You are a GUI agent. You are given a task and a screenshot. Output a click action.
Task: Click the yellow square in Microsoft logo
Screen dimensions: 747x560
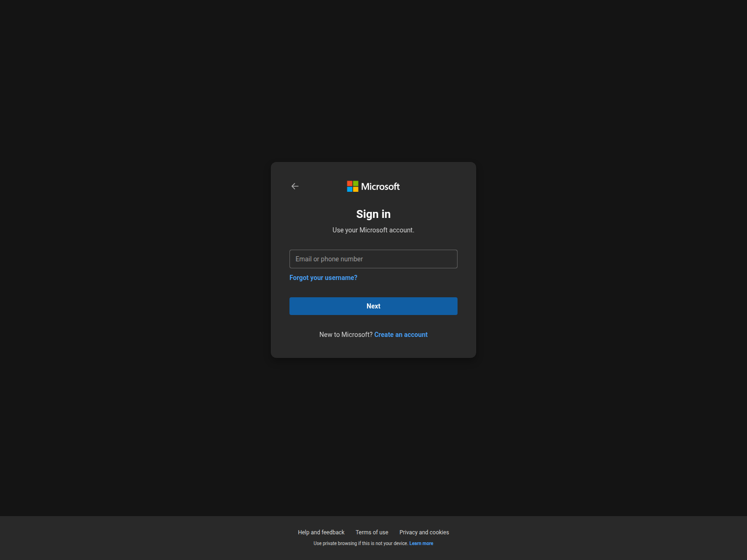tap(356, 189)
